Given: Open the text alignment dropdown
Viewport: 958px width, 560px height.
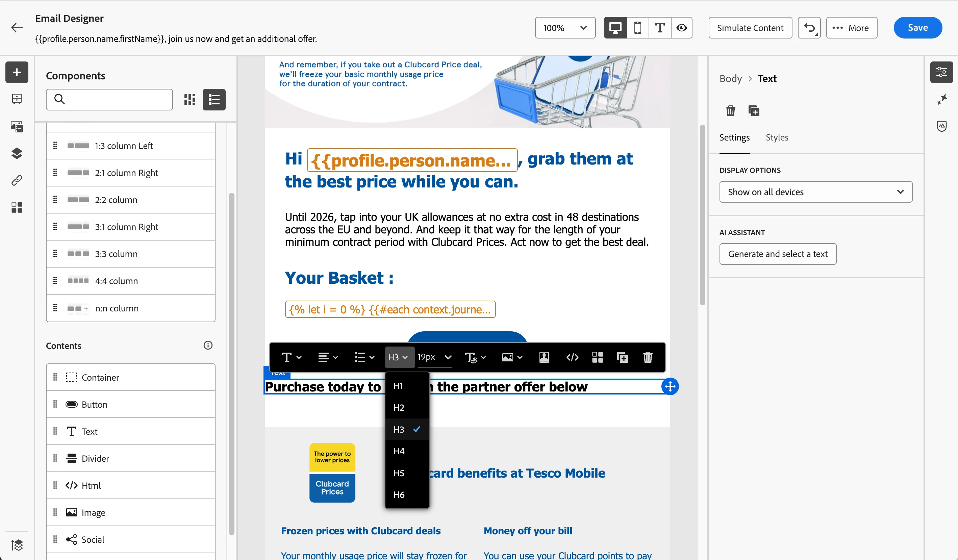Looking at the screenshot, I should (x=328, y=357).
